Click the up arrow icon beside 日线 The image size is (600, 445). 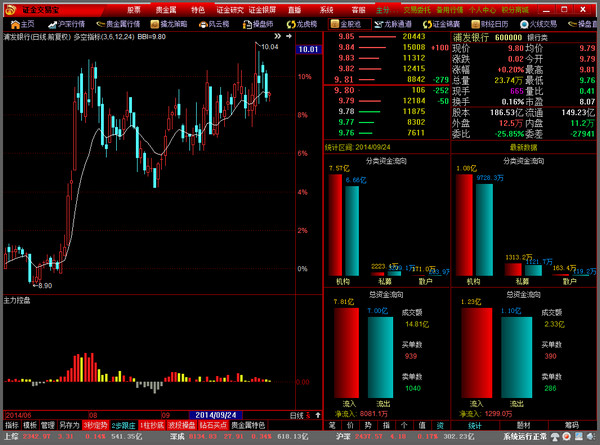click(318, 415)
